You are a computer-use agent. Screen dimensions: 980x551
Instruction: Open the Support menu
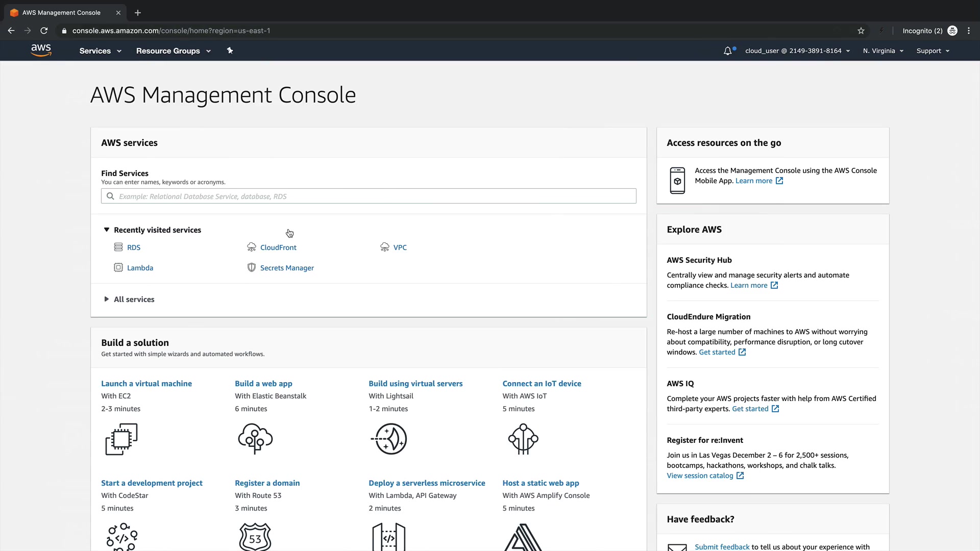933,51
